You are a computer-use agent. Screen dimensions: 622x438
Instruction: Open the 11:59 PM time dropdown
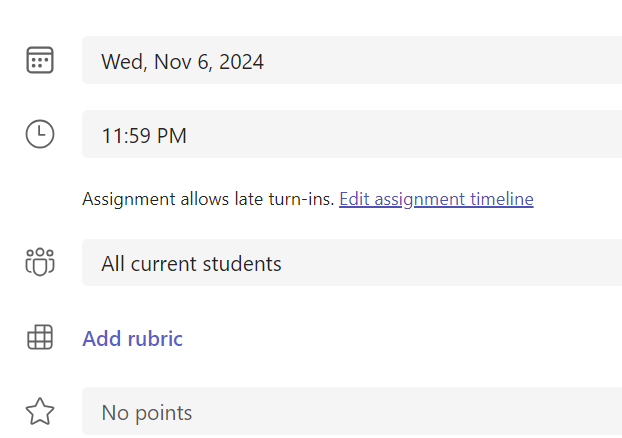(350, 134)
